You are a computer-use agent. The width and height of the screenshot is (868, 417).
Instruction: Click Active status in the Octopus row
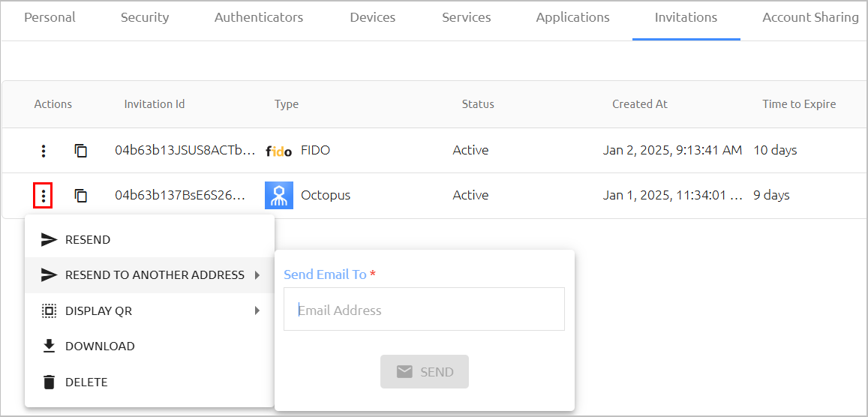[470, 195]
